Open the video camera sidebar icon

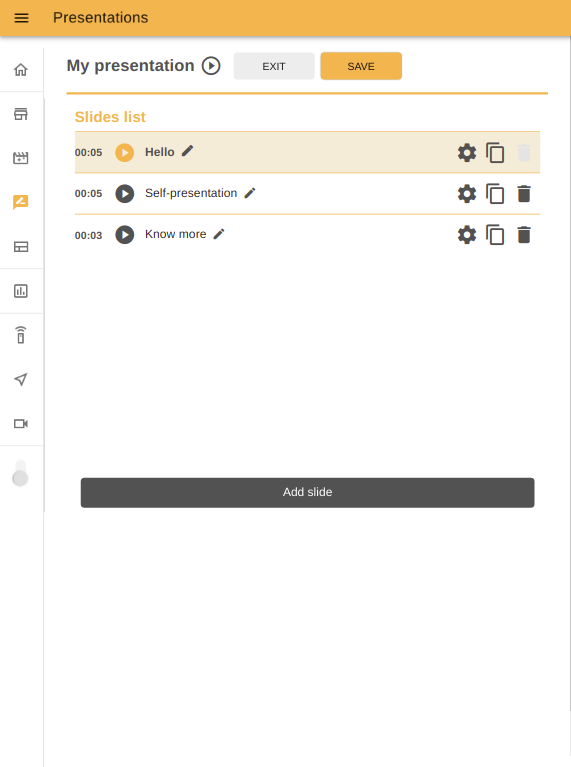click(x=21, y=424)
